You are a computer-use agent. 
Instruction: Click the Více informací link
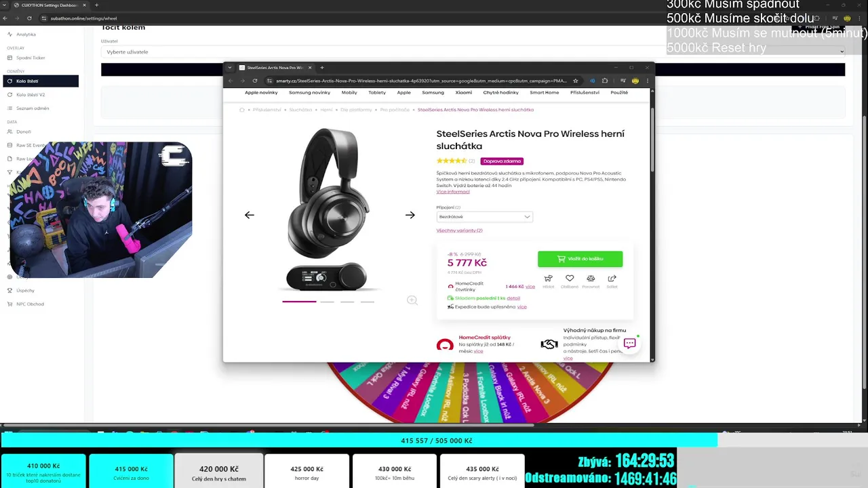point(453,192)
